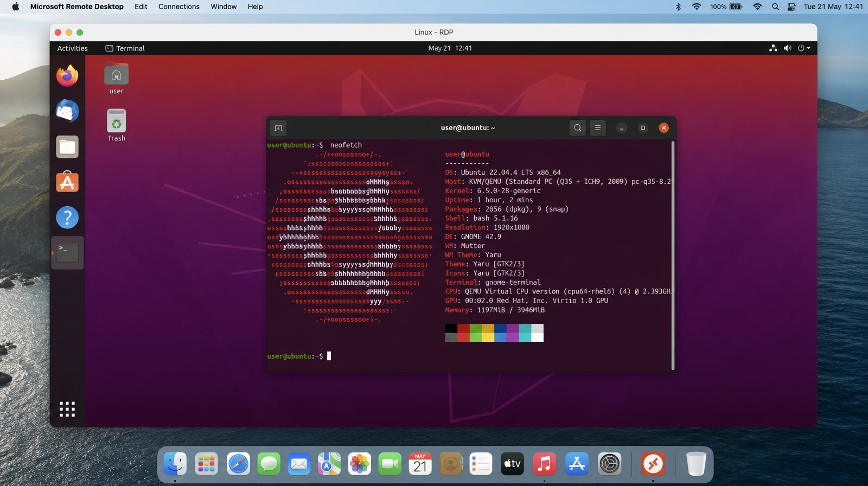The height and width of the screenshot is (486, 868).
Task: Click the macOS date and time display
Action: click(x=833, y=7)
